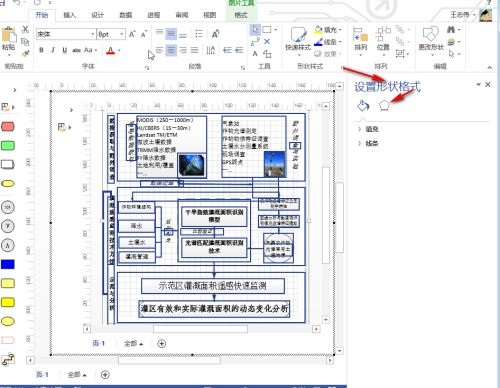Click the Copy icon below scissors
Image resolution: width=500 pixels, height=388 pixels.
pyautogui.click(x=25, y=41)
